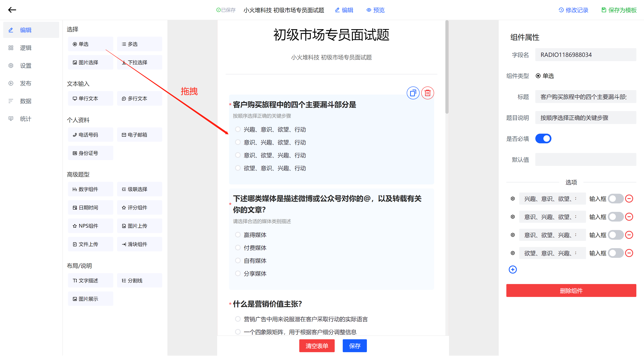Click the copy question icon
This screenshot has width=644, height=356.
click(413, 93)
